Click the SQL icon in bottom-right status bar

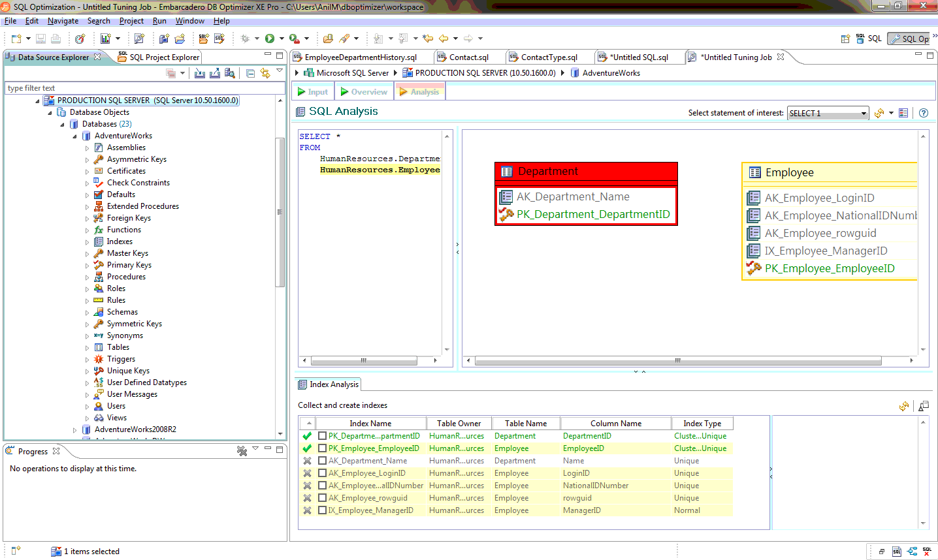[897, 552]
